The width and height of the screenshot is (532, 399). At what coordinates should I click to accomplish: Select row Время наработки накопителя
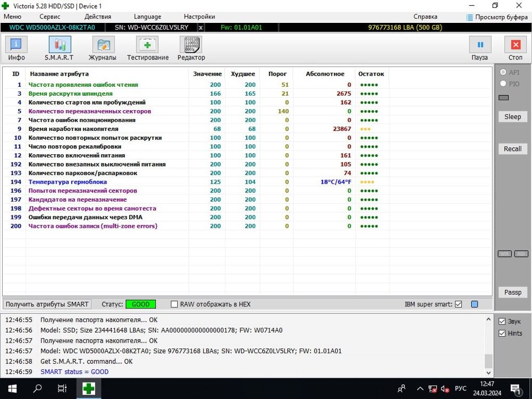click(248, 129)
